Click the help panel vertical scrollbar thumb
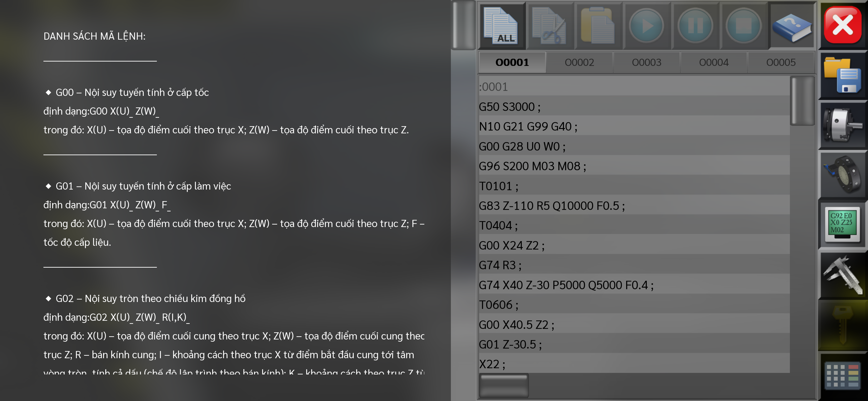The width and height of the screenshot is (868, 401). click(464, 25)
